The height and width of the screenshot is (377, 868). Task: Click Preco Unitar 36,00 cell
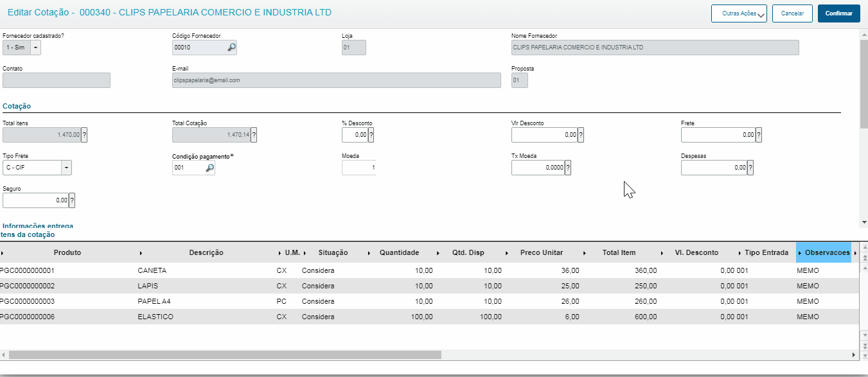pos(570,270)
